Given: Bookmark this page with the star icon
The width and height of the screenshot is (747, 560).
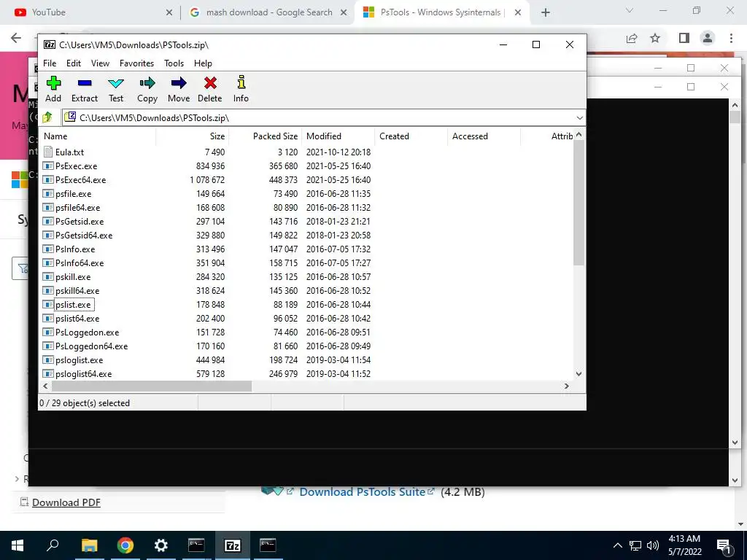Looking at the screenshot, I should tap(656, 38).
